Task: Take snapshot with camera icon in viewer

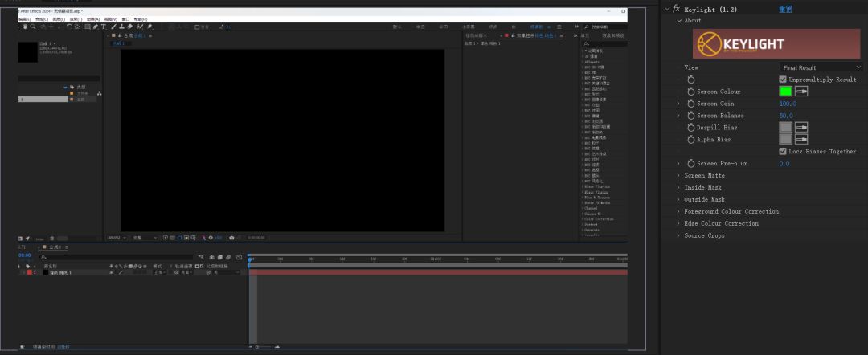Action: 231,238
